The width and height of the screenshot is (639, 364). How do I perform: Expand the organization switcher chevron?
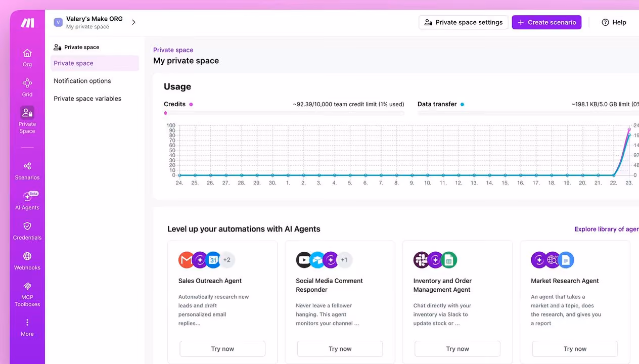coord(133,22)
